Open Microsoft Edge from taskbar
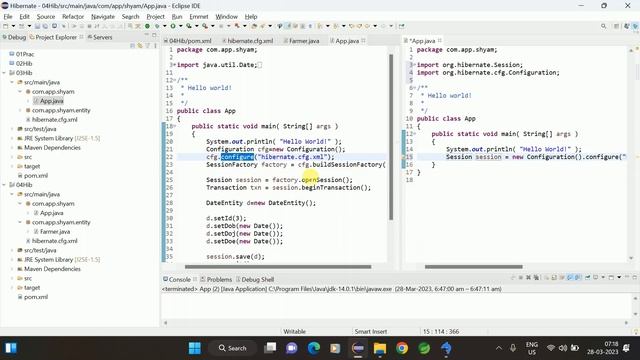The width and height of the screenshot is (640, 360). [313, 348]
